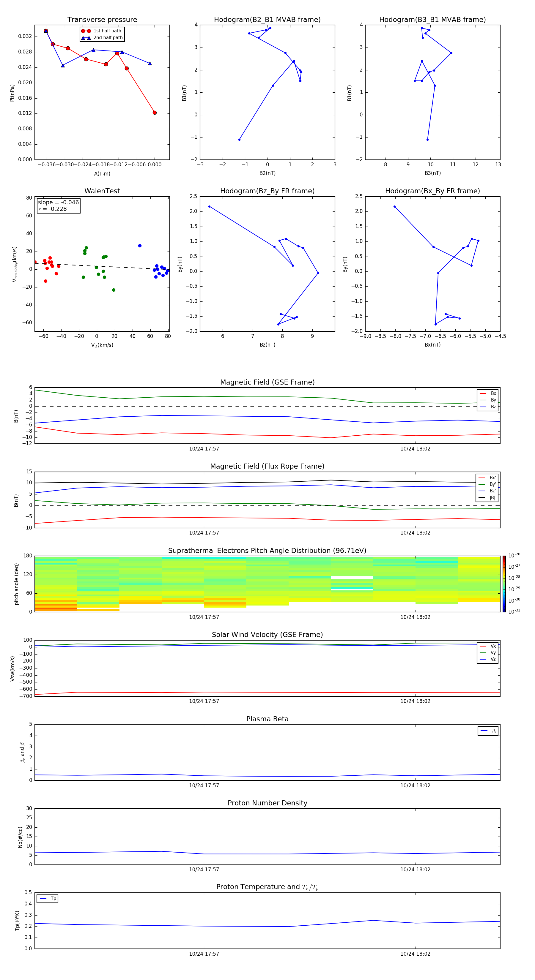Click the lowest red point in Transverse pressure
The width and height of the screenshot is (535, 980).
point(155,113)
